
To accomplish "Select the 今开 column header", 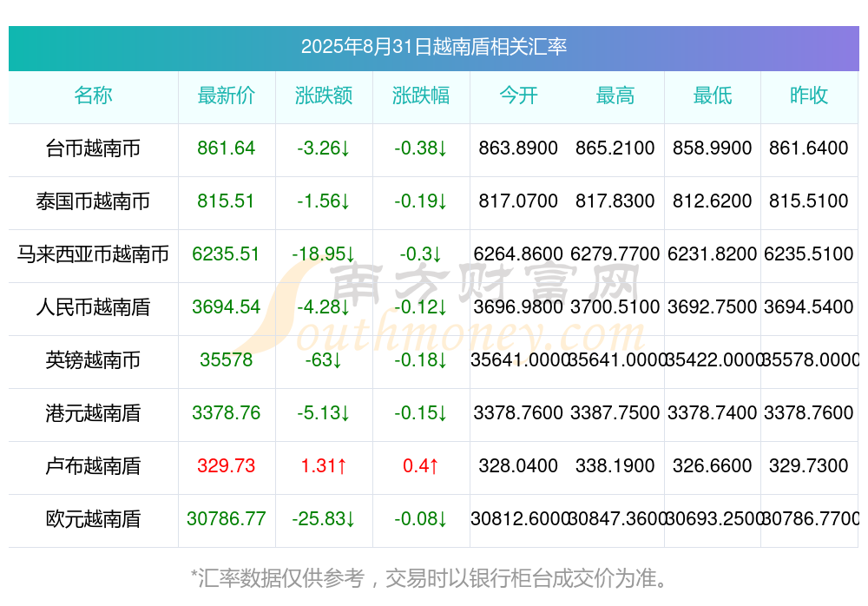I will (x=518, y=96).
